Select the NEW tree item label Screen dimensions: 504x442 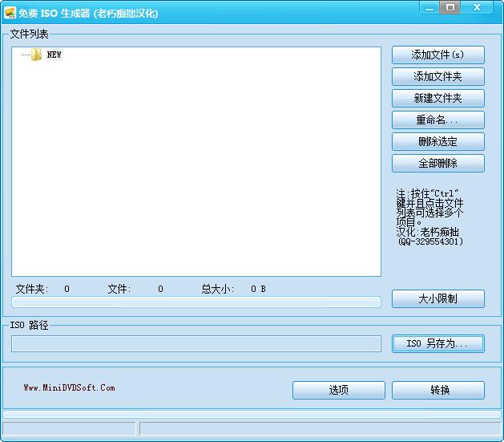(x=54, y=55)
